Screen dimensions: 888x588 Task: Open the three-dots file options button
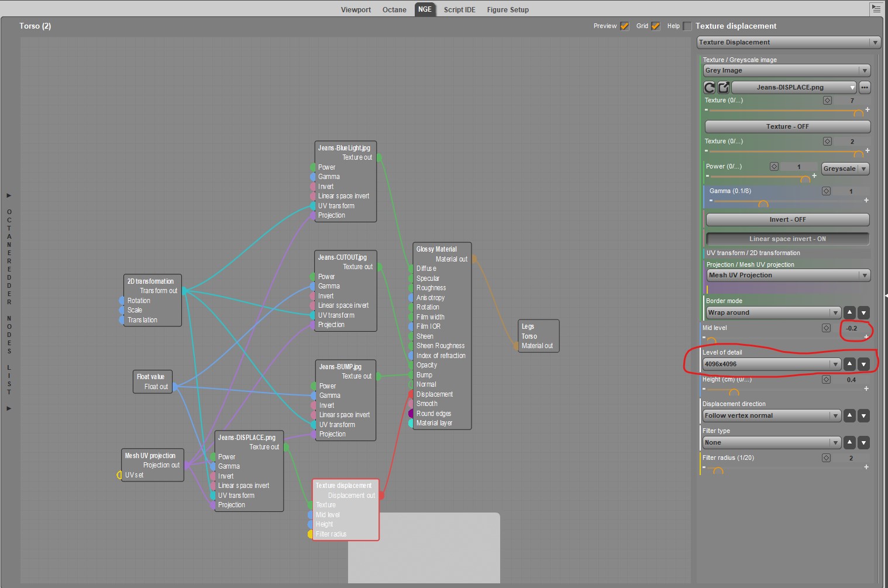[x=865, y=87]
